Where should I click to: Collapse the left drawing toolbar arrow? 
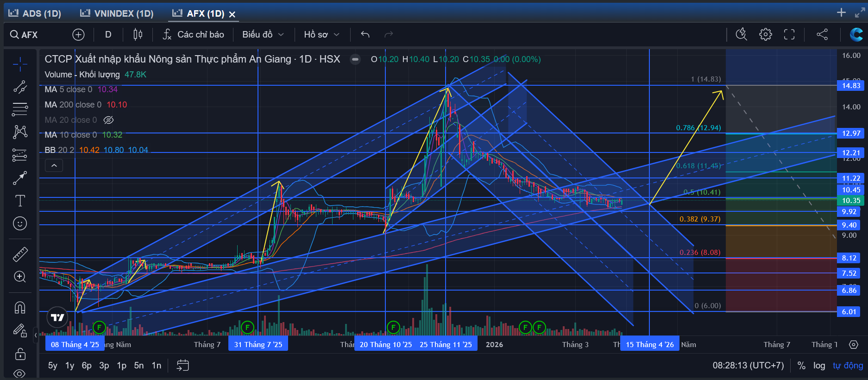[36, 335]
